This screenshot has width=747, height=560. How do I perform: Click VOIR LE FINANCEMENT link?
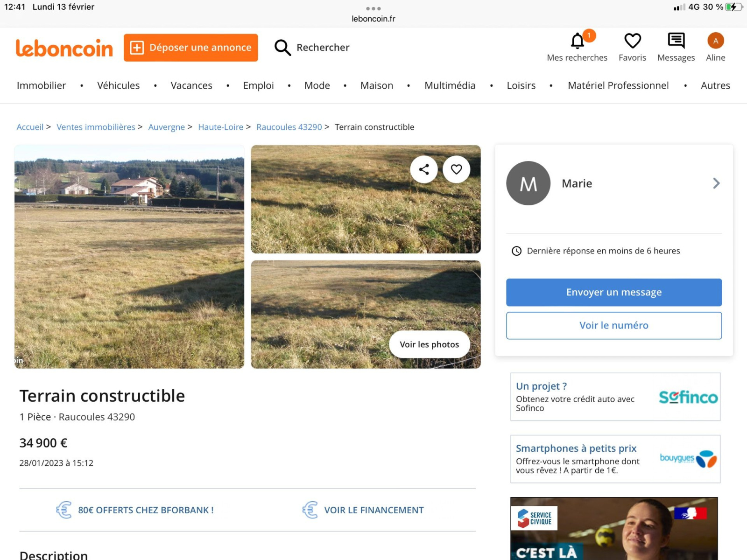click(373, 510)
